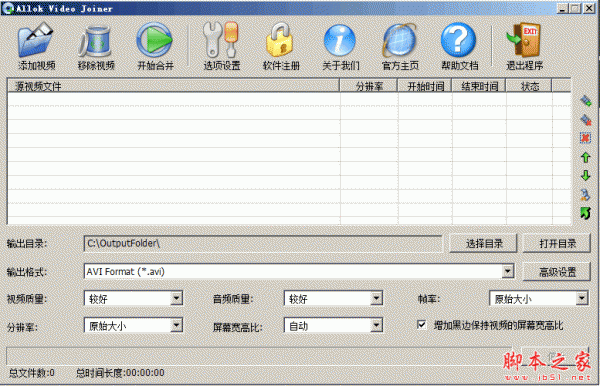Open the 帧率 frame rate dropdown
Screen dimensions: 600x386
[x=582, y=298]
